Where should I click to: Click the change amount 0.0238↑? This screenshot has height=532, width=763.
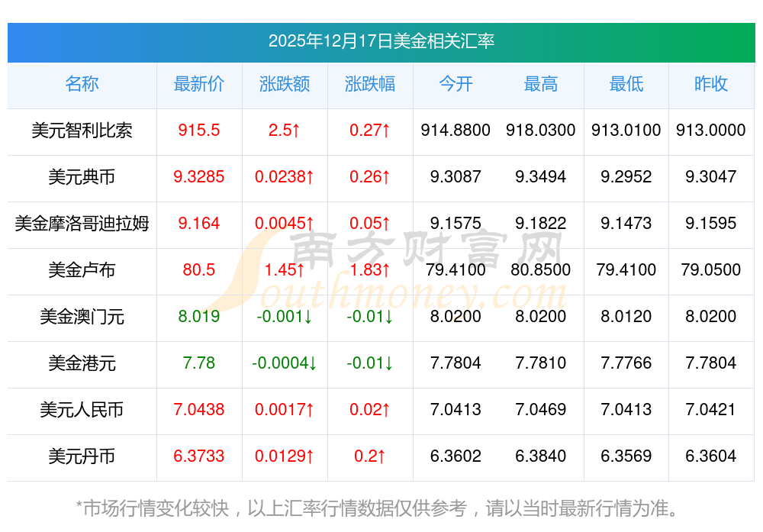click(x=284, y=176)
